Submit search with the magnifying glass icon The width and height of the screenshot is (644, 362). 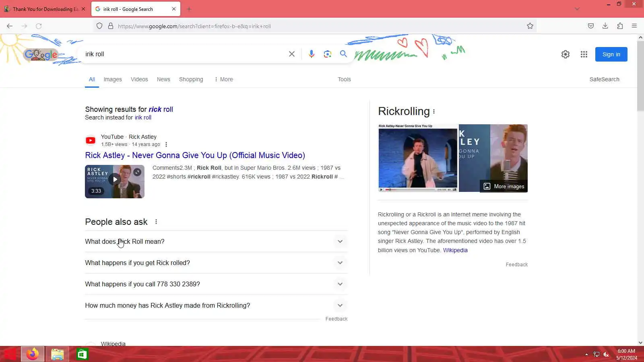pos(343,54)
